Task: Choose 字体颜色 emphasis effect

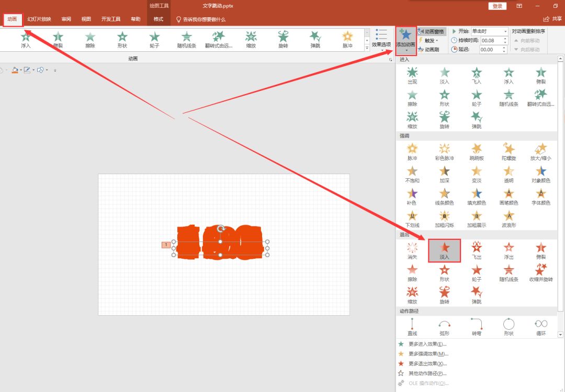Action: click(540, 197)
